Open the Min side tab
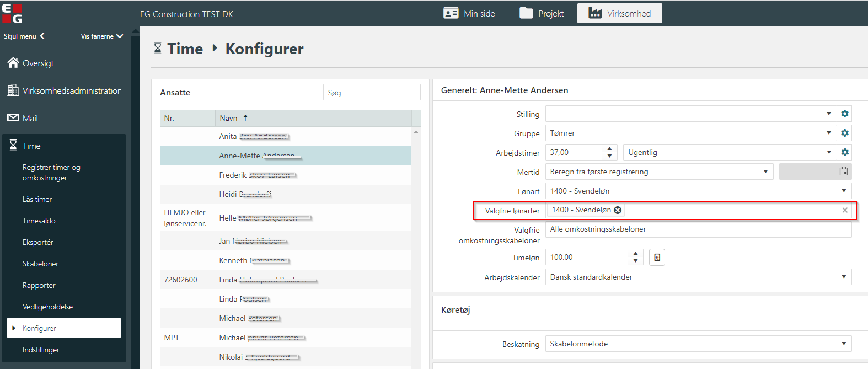 pyautogui.click(x=469, y=13)
